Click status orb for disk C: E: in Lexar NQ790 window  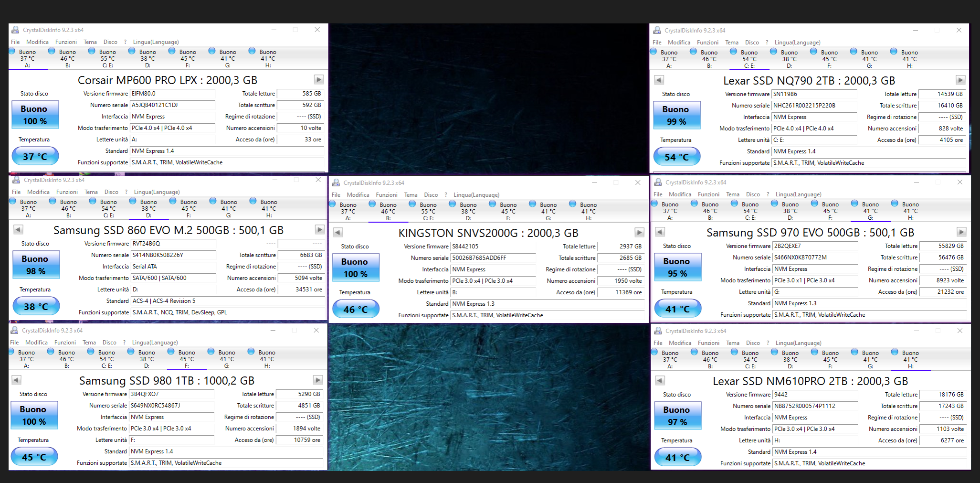click(733, 52)
